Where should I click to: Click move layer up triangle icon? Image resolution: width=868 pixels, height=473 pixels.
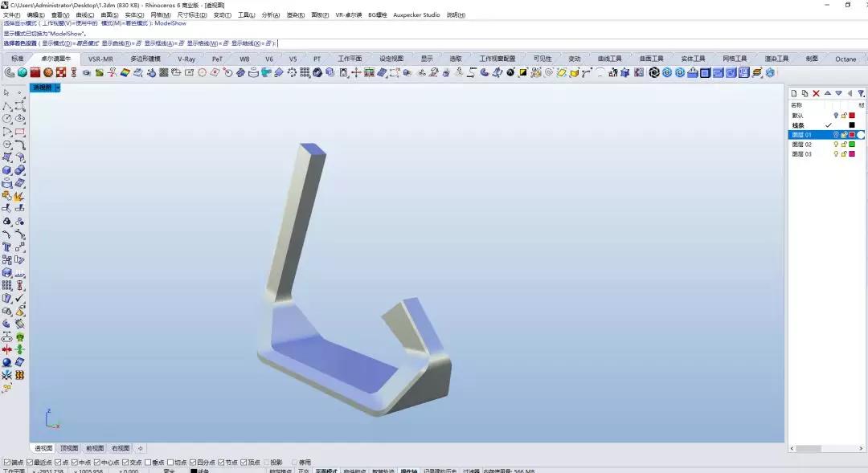point(828,93)
